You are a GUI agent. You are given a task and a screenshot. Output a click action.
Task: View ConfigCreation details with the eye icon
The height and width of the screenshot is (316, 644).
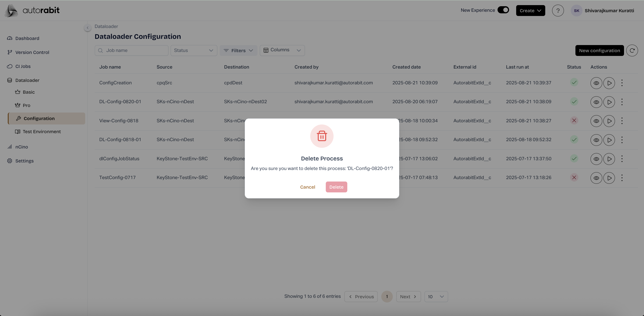[596, 83]
